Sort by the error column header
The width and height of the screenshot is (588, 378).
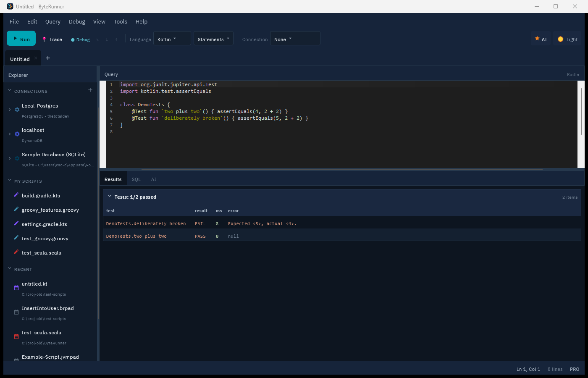click(x=233, y=211)
